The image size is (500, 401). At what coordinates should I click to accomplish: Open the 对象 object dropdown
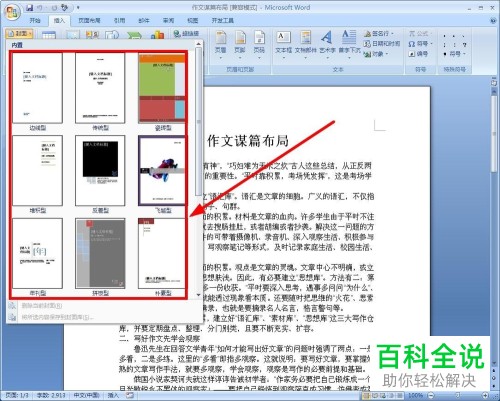pyautogui.click(x=377, y=54)
